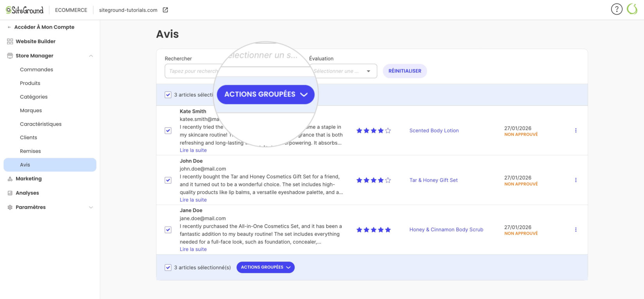Read more of John Doe review
Screen dimensions: 644x299
click(x=193, y=200)
